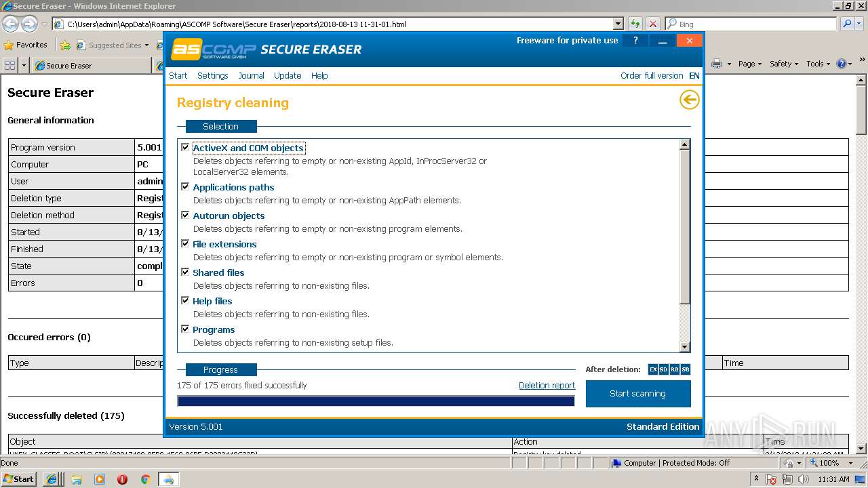Open Quick Tabs grid icon

tap(10, 65)
